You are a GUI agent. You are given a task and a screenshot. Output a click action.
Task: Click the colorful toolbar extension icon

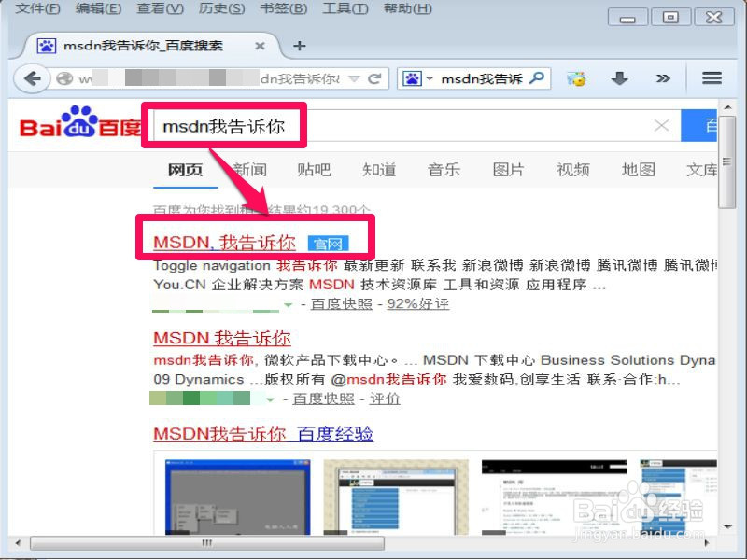pyautogui.click(x=576, y=78)
